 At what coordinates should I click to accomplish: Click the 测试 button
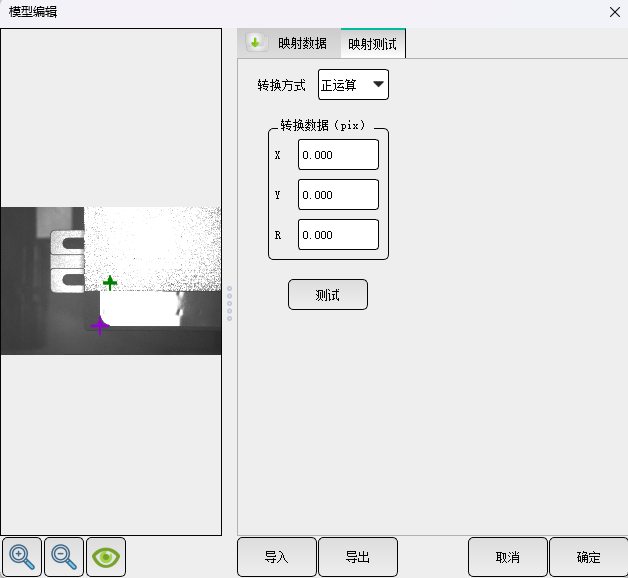point(328,295)
